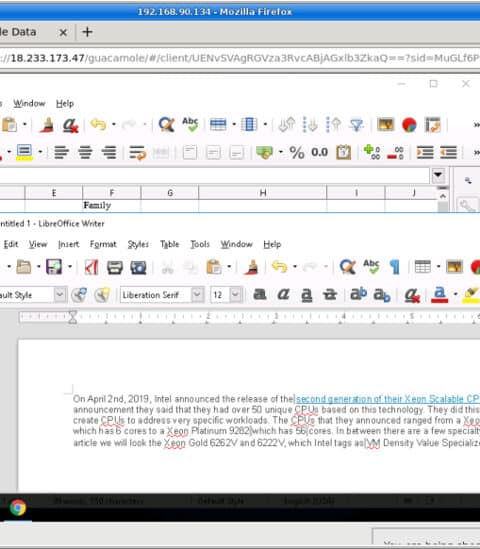The height and width of the screenshot is (549, 480).
Task: Open Help menu in Calc
Action: [65, 103]
